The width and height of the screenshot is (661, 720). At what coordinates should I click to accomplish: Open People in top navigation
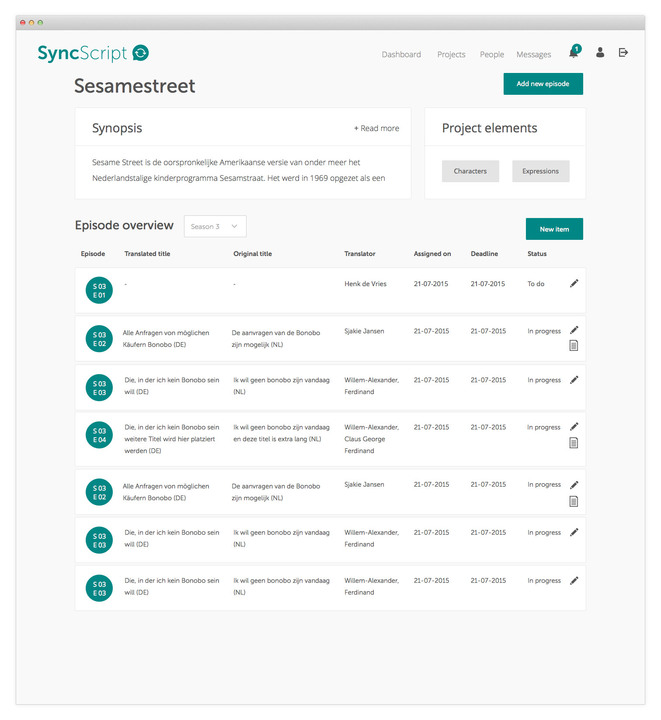click(x=492, y=54)
